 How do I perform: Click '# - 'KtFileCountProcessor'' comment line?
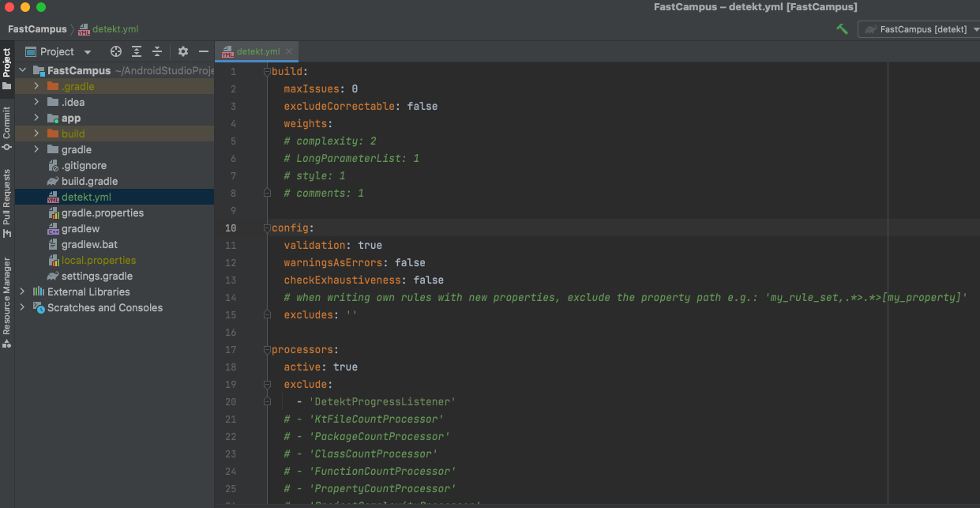coord(364,419)
